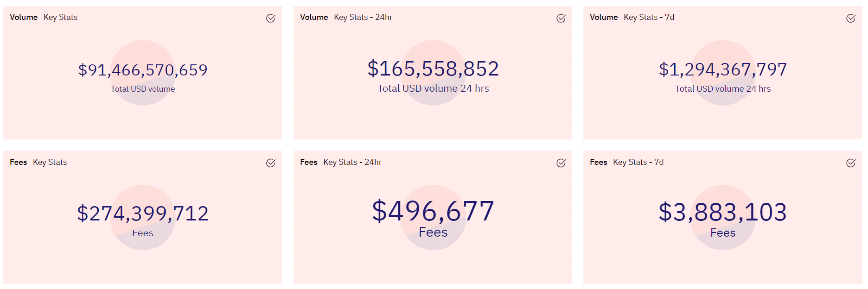The height and width of the screenshot is (289, 868).
Task: Open the 'Fees Key Stats - 7d' title
Action: [626, 162]
